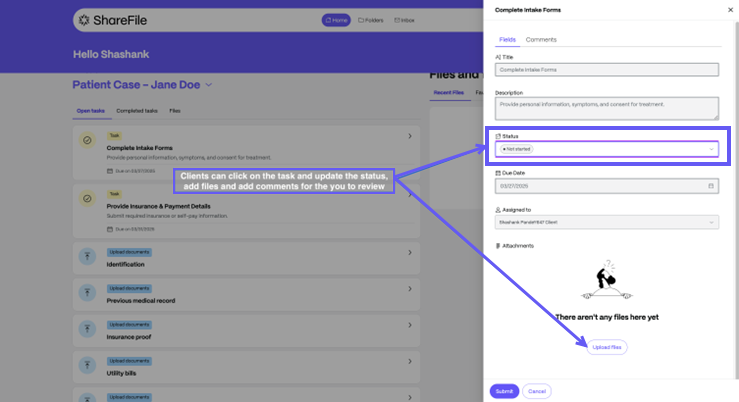Screen dimensions: 739x402
Task: Click the Status label icon
Action: (498, 136)
